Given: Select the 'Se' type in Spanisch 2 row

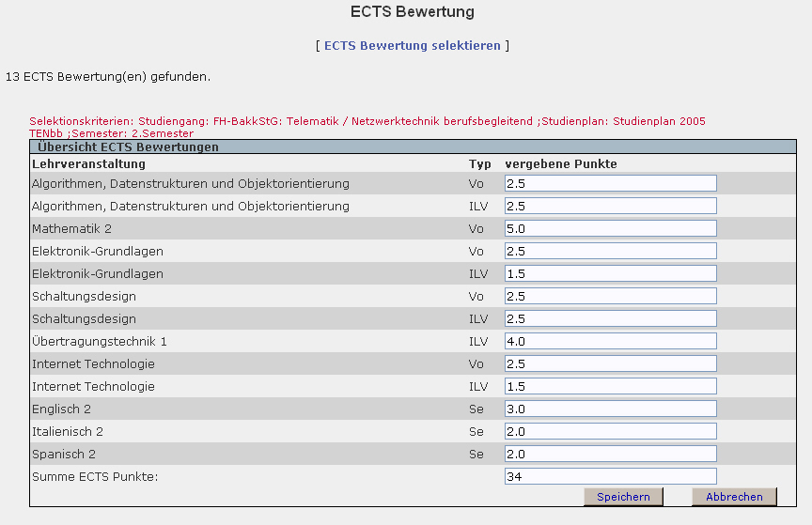Looking at the screenshot, I should [476, 454].
